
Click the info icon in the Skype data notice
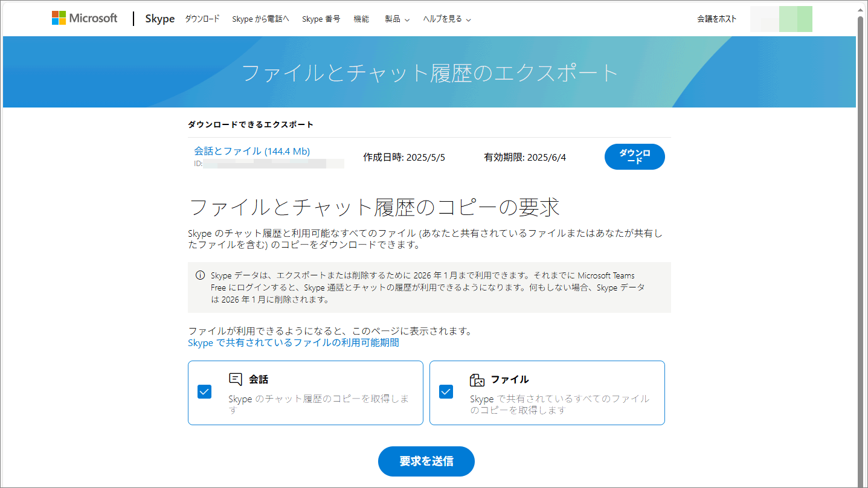coord(201,275)
